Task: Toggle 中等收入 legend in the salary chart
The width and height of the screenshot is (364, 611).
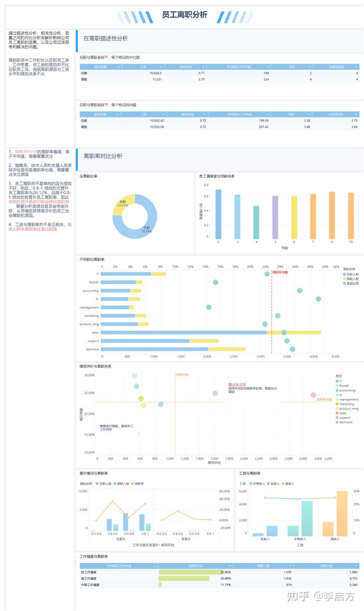Action: pyautogui.click(x=258, y=484)
